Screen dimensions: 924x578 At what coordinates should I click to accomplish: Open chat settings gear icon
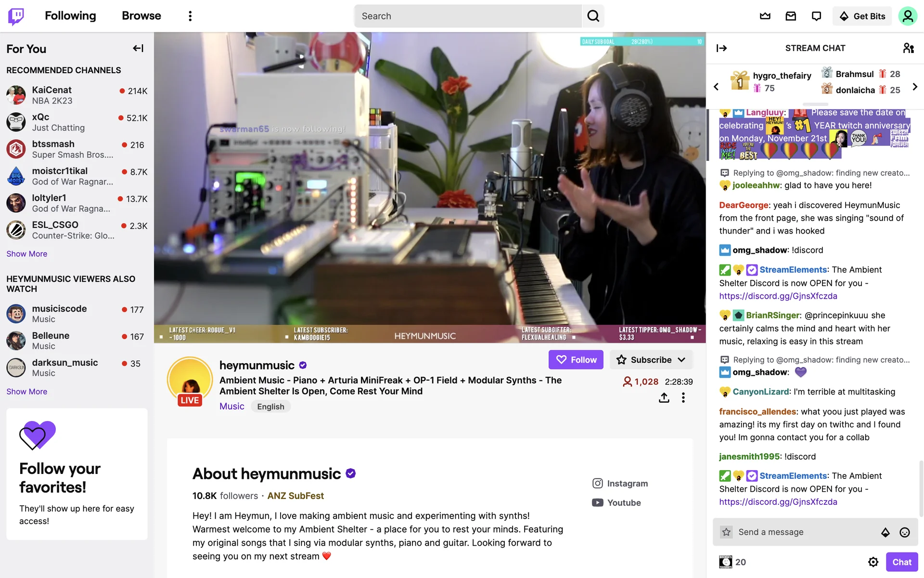tap(873, 562)
